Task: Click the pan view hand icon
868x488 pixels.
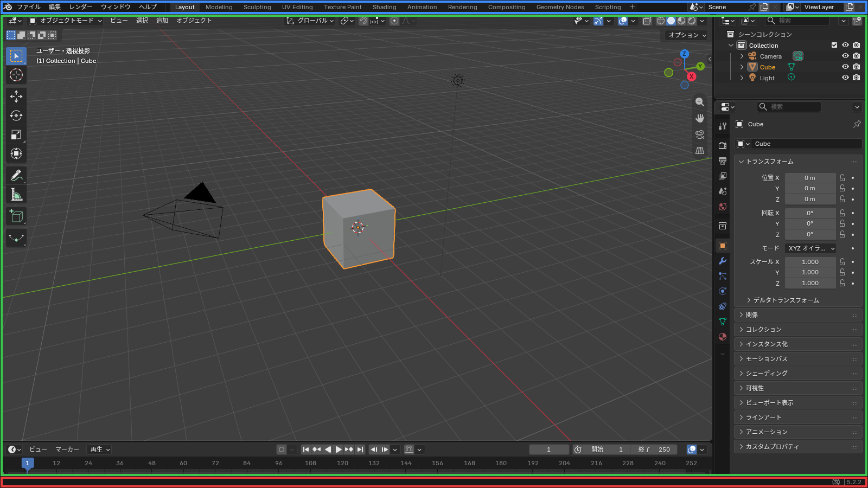Action: [x=700, y=118]
